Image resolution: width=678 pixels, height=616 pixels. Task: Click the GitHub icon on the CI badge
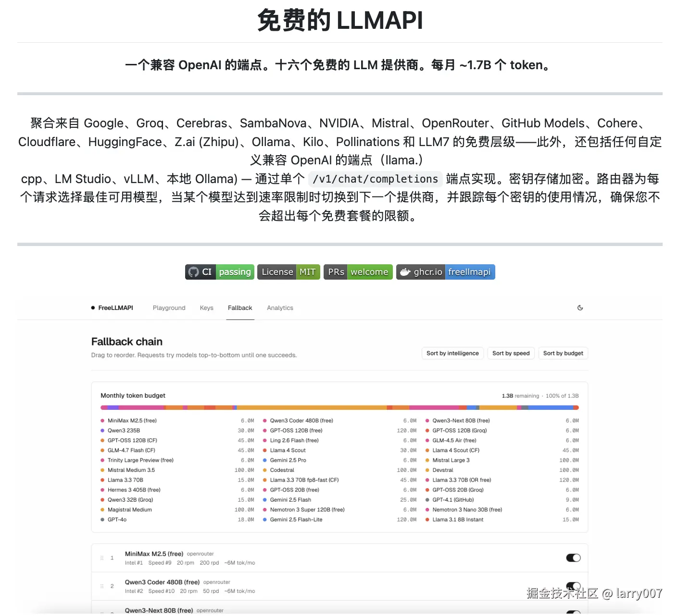click(194, 272)
